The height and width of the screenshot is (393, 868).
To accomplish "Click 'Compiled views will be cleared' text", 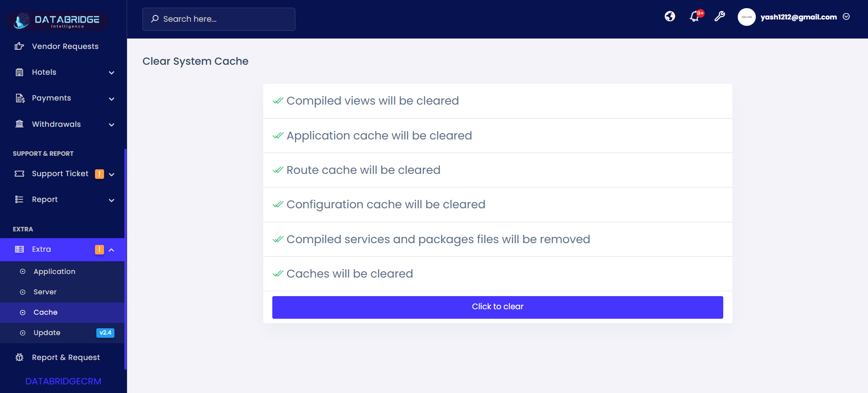I will [373, 101].
